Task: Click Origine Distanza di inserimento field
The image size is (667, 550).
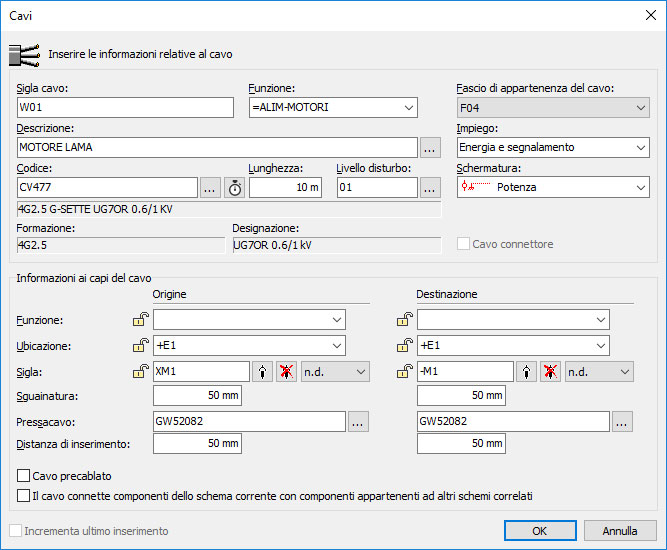Action: coord(197,444)
